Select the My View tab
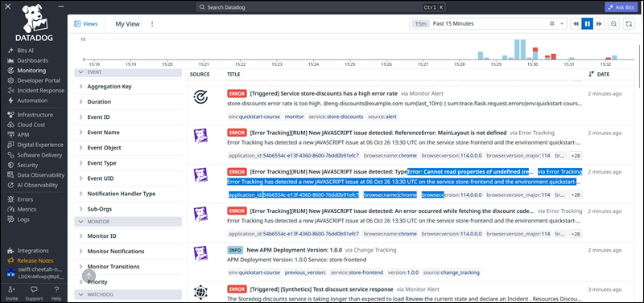The width and height of the screenshot is (644, 303). tap(127, 24)
